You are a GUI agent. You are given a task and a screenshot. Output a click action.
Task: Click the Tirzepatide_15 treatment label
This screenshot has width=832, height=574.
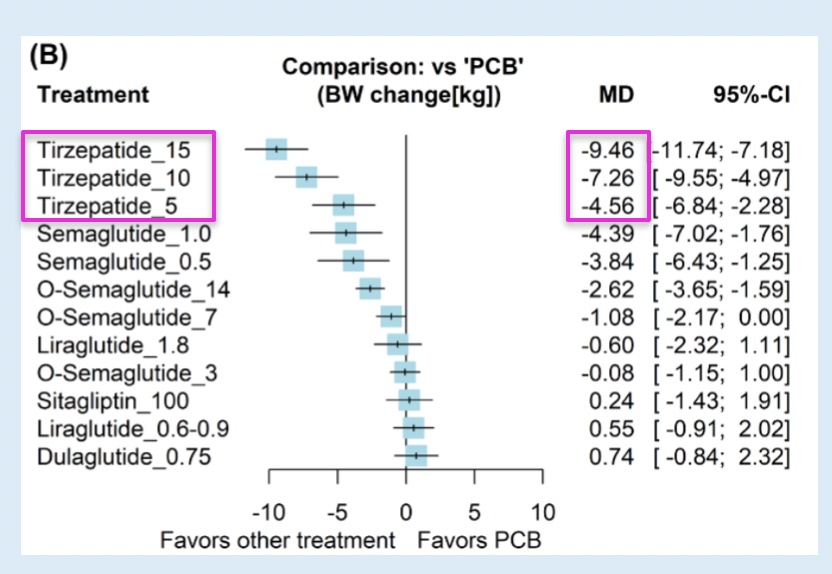point(112,150)
